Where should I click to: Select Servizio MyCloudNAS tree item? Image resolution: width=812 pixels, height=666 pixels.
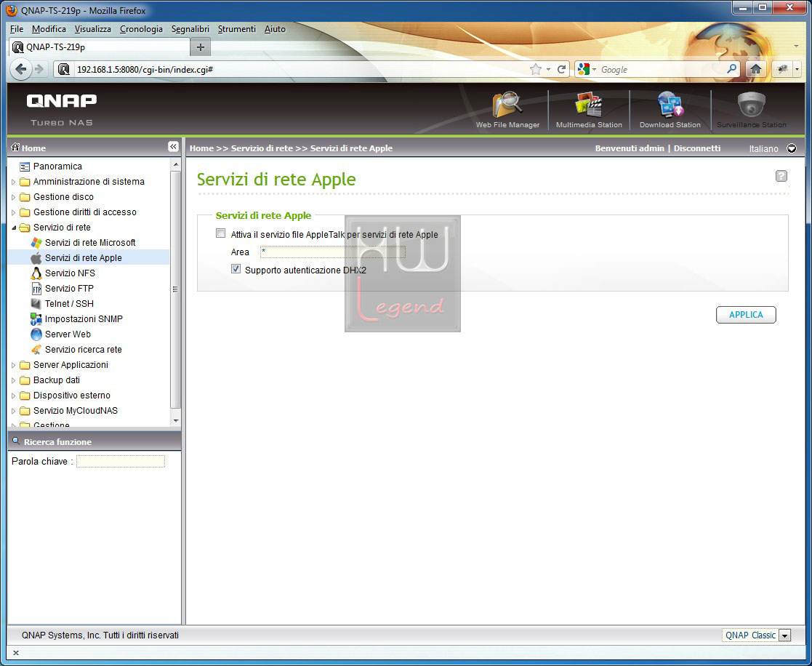pos(75,411)
